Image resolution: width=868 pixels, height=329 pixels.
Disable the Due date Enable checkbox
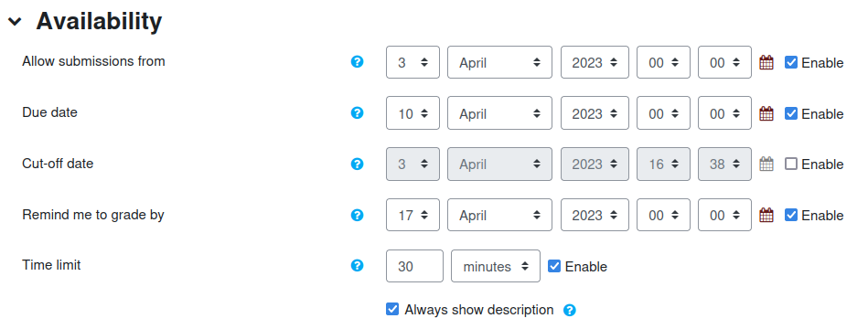point(791,113)
